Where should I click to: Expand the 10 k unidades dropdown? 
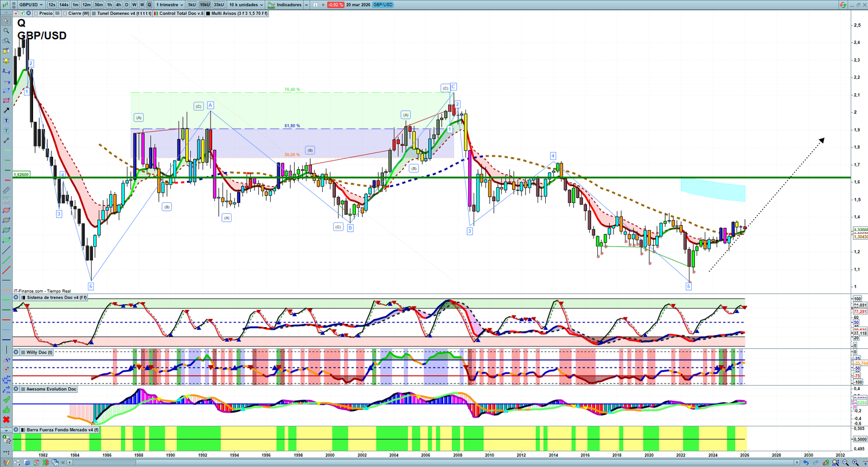tap(246, 5)
